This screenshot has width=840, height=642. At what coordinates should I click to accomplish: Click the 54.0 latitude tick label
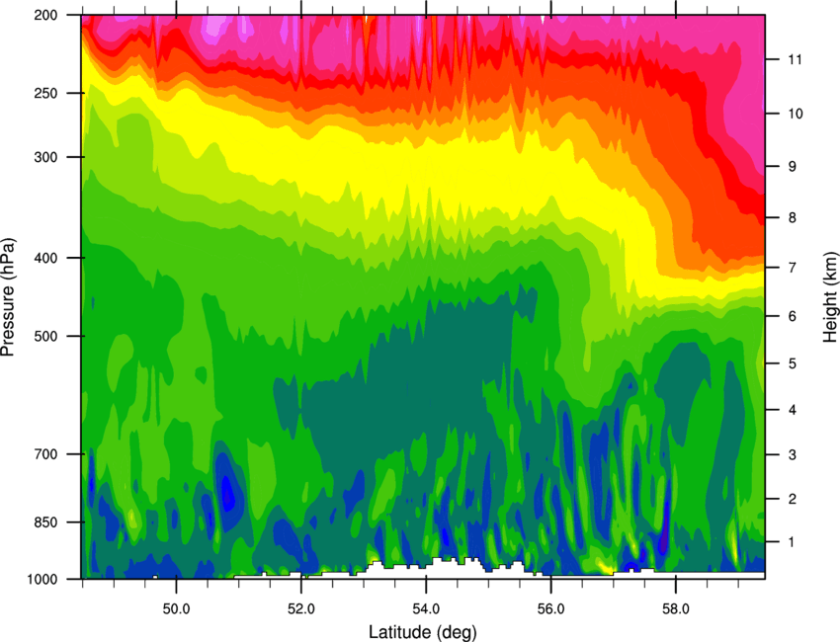coord(426,608)
